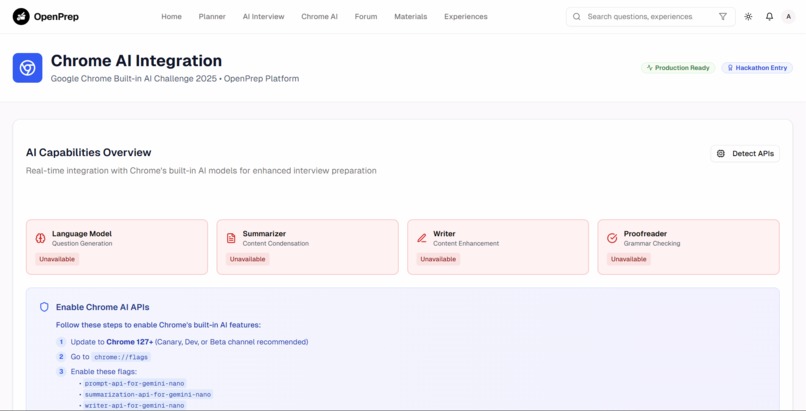Open the Materials nav item
806x411 pixels.
point(411,16)
